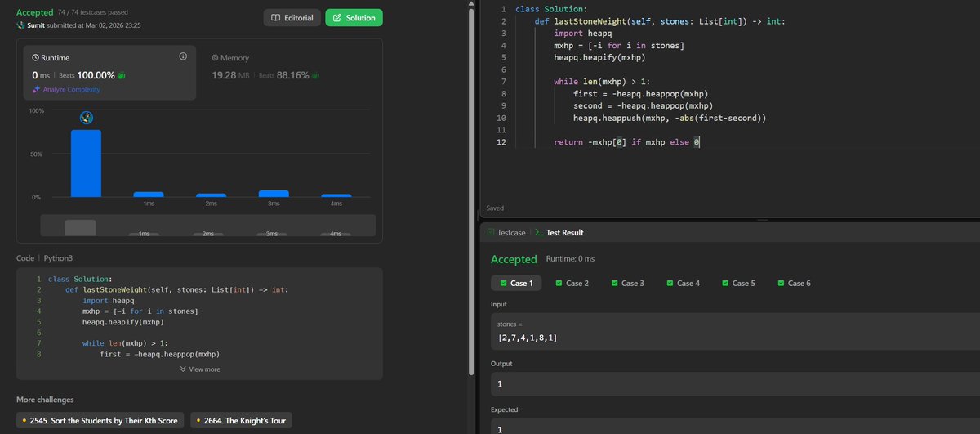Viewport: 980px width, 434px height.
Task: Click the Test Result terminal icon
Action: pos(539,233)
